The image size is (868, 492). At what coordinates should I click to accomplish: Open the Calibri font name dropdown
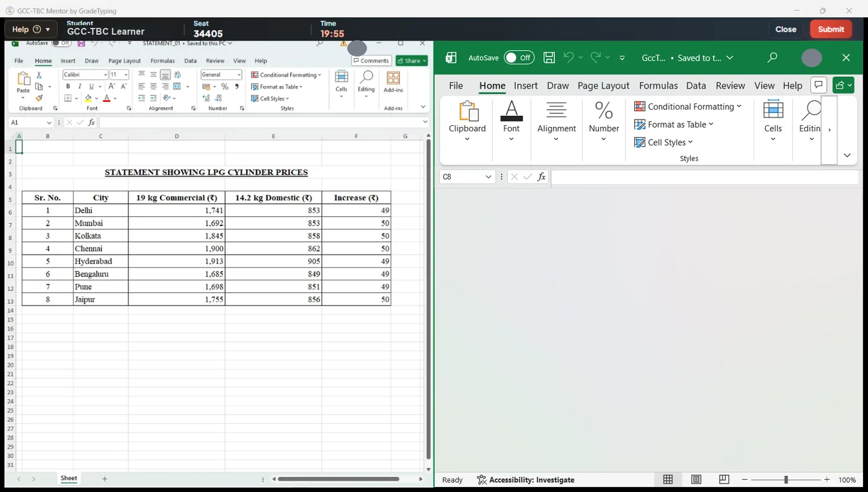pyautogui.click(x=105, y=74)
